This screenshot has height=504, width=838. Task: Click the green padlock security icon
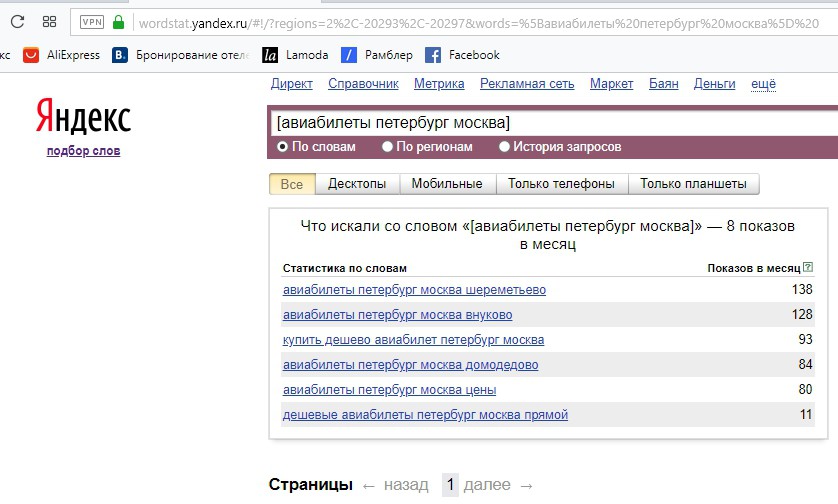coord(118,22)
